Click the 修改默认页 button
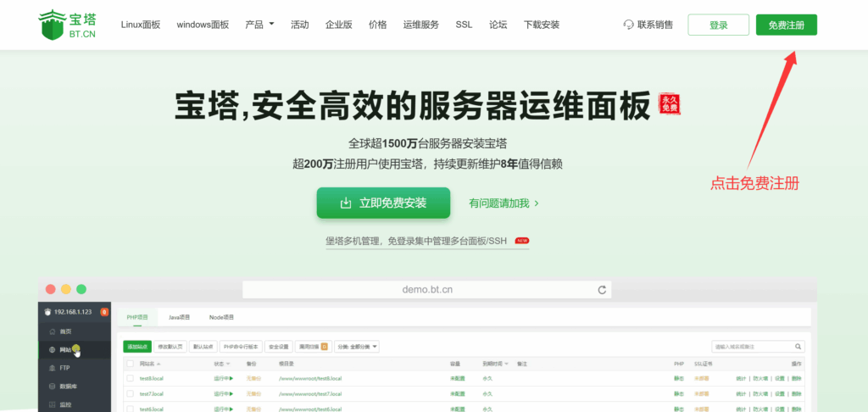 170,347
